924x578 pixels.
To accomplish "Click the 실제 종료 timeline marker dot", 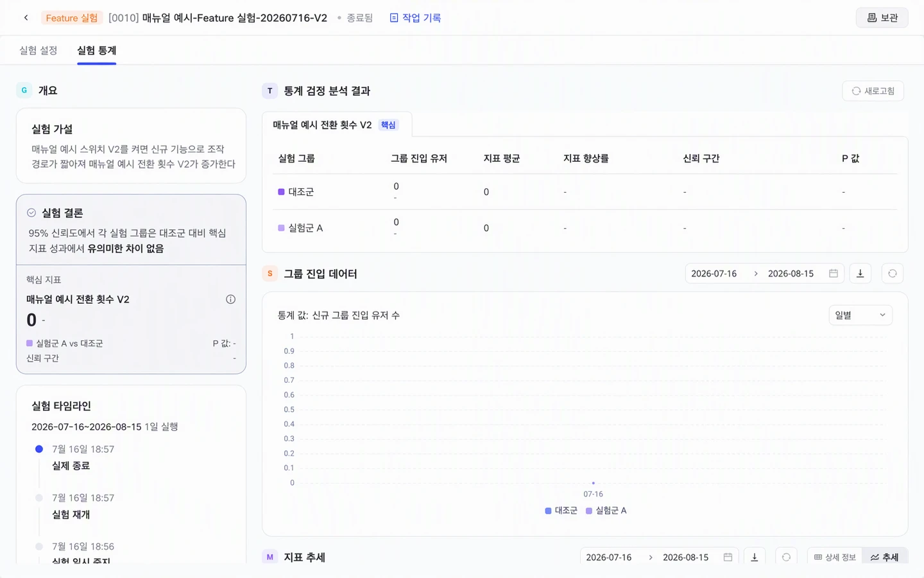I will pyautogui.click(x=39, y=449).
